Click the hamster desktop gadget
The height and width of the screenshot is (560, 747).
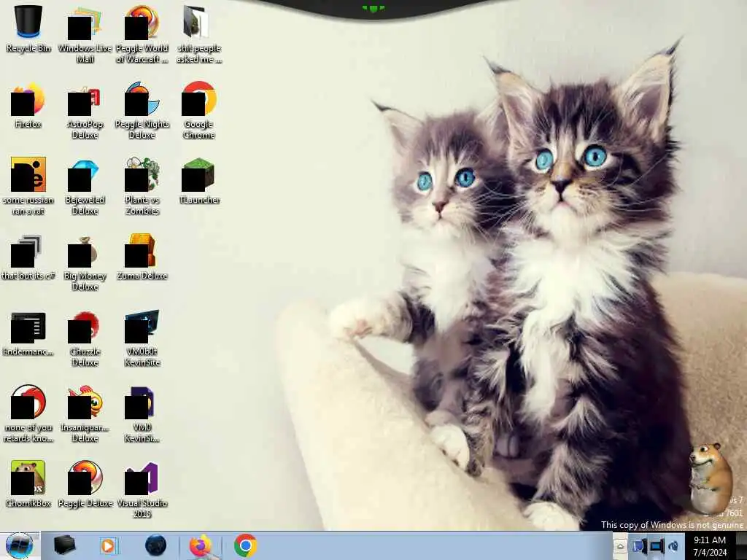710,478
